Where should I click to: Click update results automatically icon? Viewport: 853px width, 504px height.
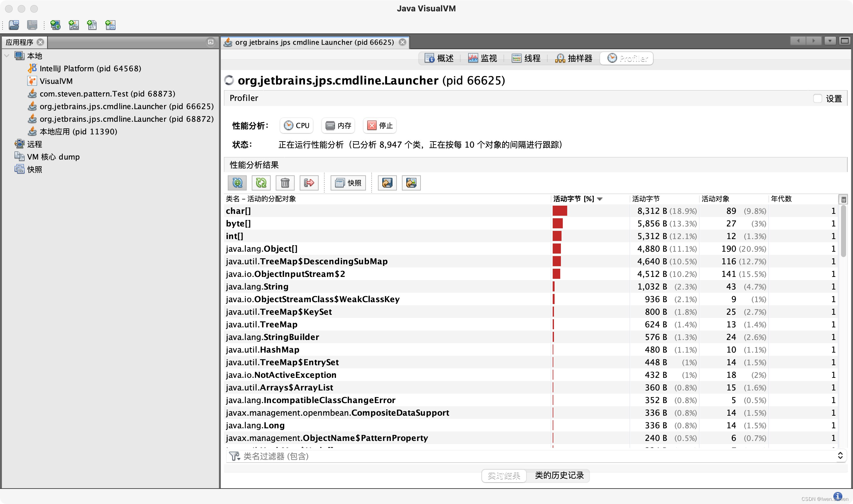tap(237, 183)
